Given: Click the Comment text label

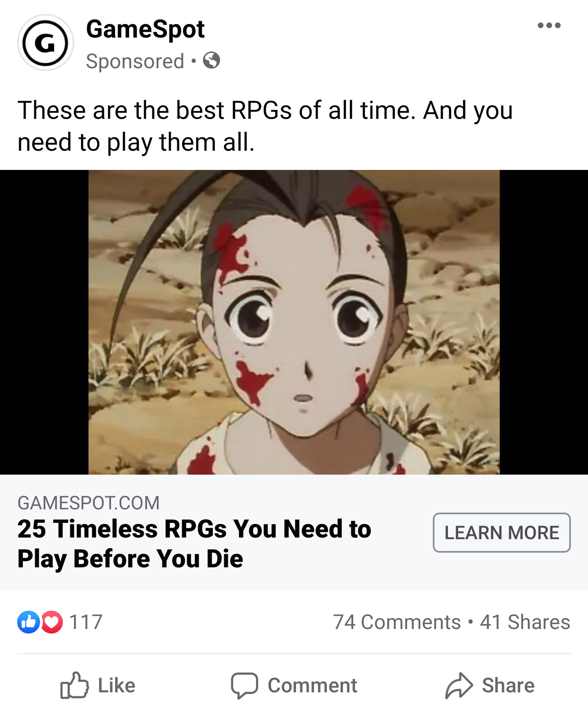Looking at the screenshot, I should [312, 685].
